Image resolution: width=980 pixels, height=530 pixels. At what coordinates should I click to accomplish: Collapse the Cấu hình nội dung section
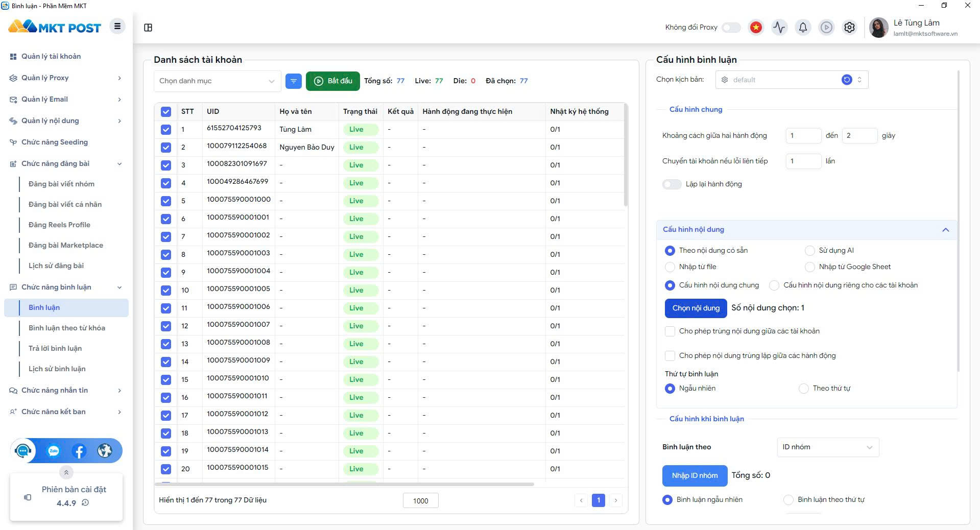click(x=945, y=230)
